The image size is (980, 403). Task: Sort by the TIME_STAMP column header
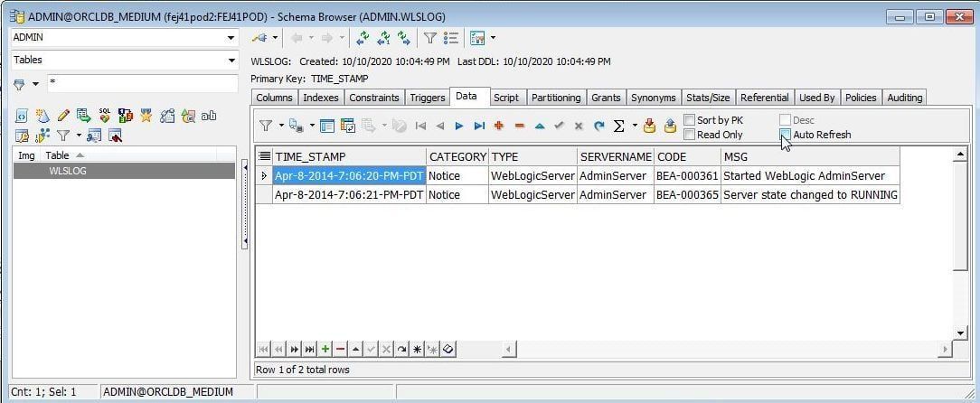point(350,157)
